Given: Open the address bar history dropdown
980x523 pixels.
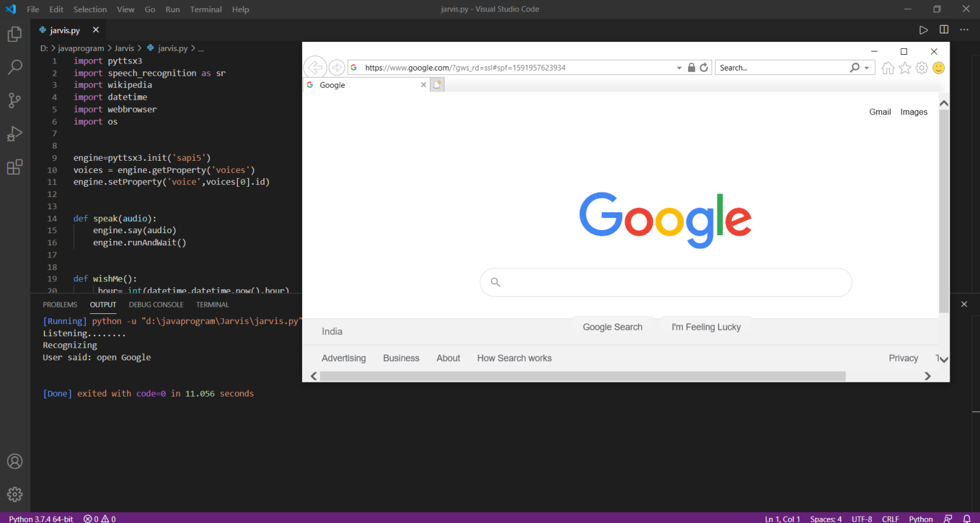Looking at the screenshot, I should [679, 67].
